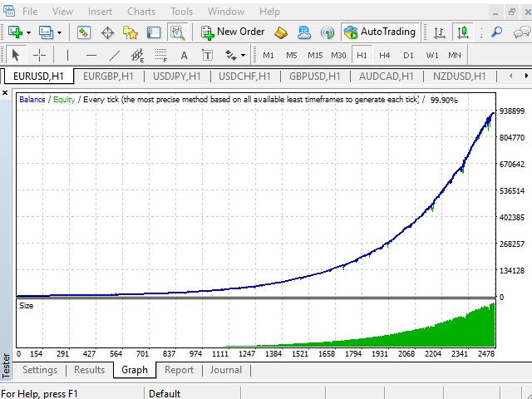Open the Tester Report tab
532x399 pixels.
(x=179, y=370)
